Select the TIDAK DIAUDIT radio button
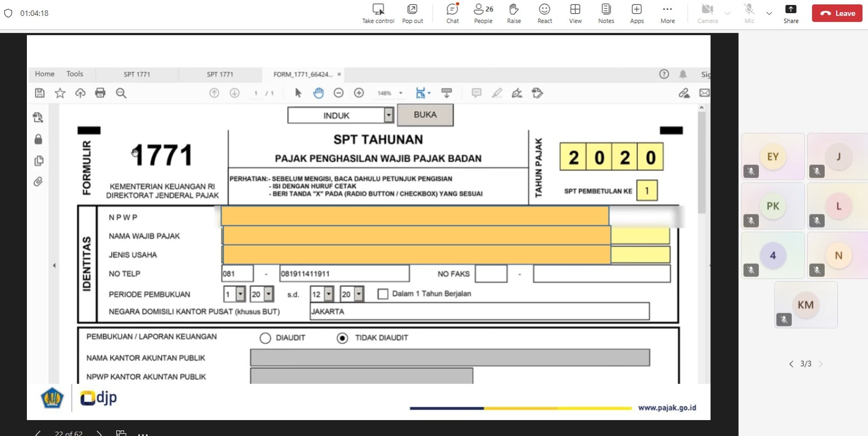 [x=342, y=338]
